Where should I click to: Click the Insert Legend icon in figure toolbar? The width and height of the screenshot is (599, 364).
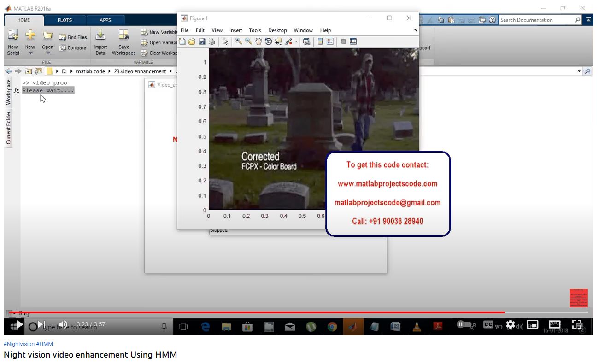[x=330, y=41]
